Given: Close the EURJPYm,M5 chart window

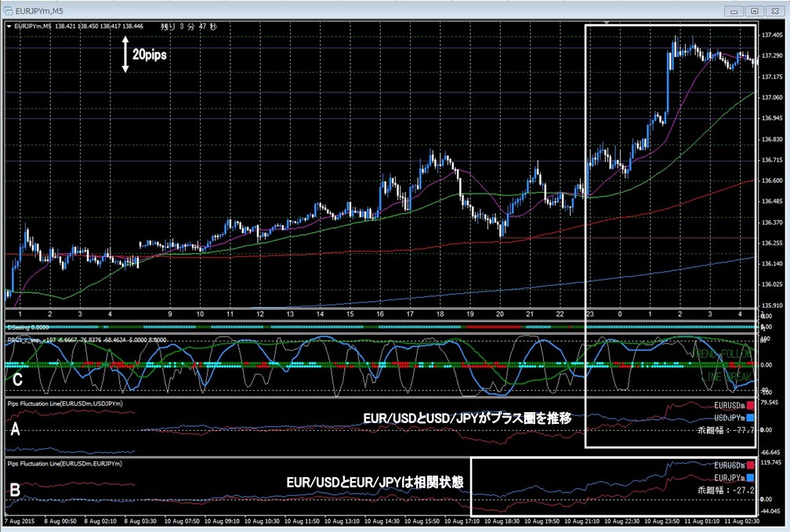Looking at the screenshot, I should [x=774, y=11].
